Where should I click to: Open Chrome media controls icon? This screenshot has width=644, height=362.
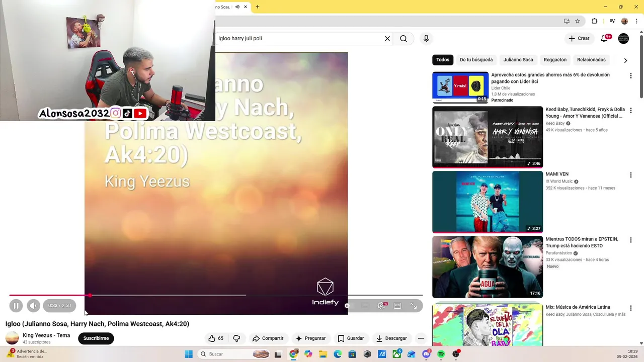612,21
